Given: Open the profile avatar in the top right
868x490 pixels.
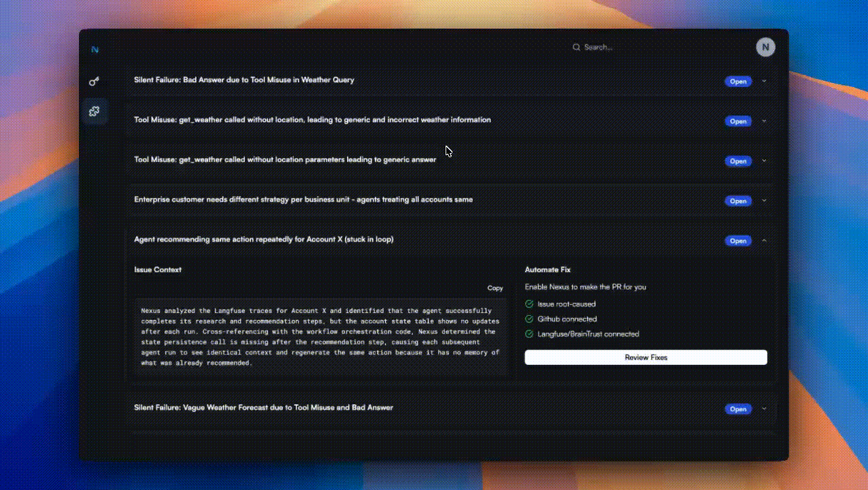Looking at the screenshot, I should (x=765, y=47).
